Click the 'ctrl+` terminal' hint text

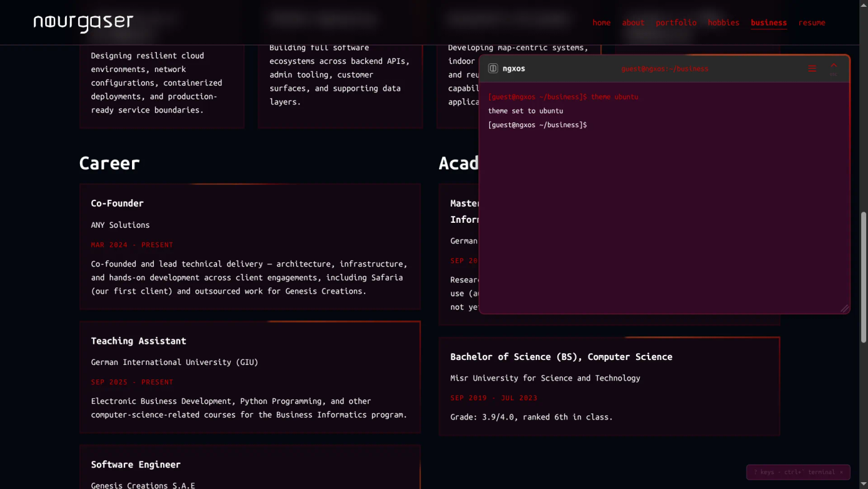[810, 472]
